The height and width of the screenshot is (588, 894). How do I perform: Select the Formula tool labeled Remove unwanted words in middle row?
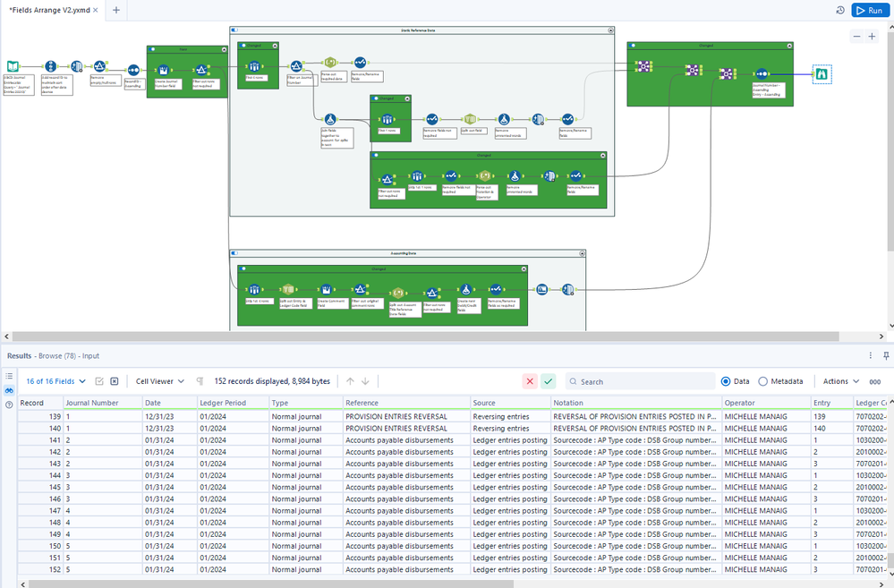[504, 119]
